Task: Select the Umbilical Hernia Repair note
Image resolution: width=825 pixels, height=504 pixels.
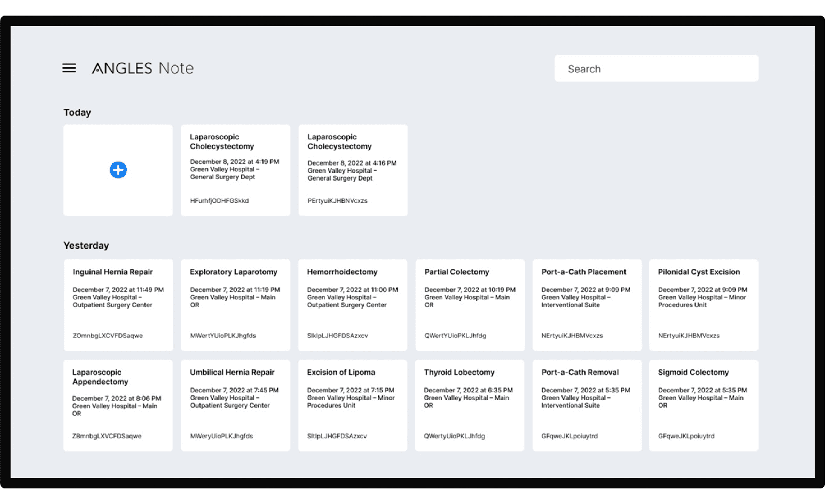Action: pyautogui.click(x=235, y=405)
